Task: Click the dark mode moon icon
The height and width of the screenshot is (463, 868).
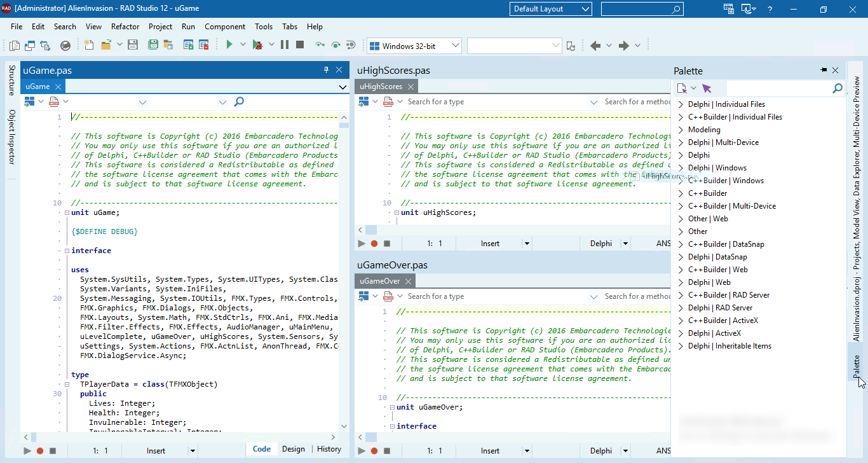Action: pyautogui.click(x=748, y=9)
